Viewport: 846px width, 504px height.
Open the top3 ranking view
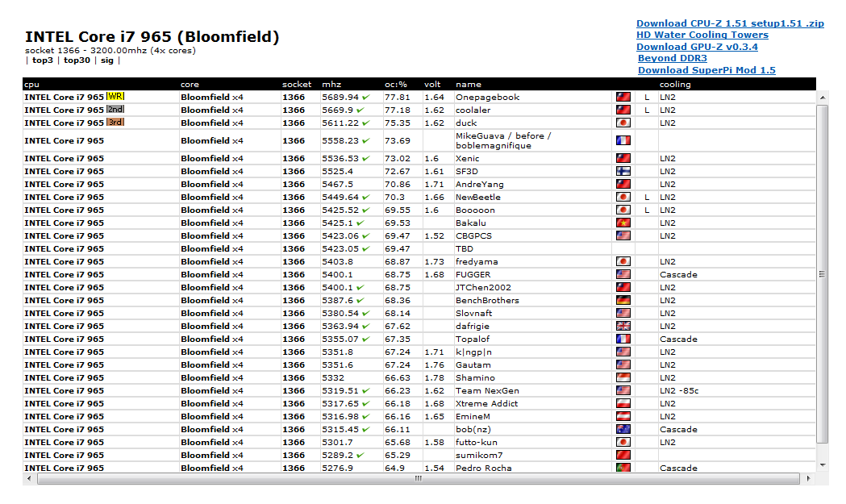[43, 60]
